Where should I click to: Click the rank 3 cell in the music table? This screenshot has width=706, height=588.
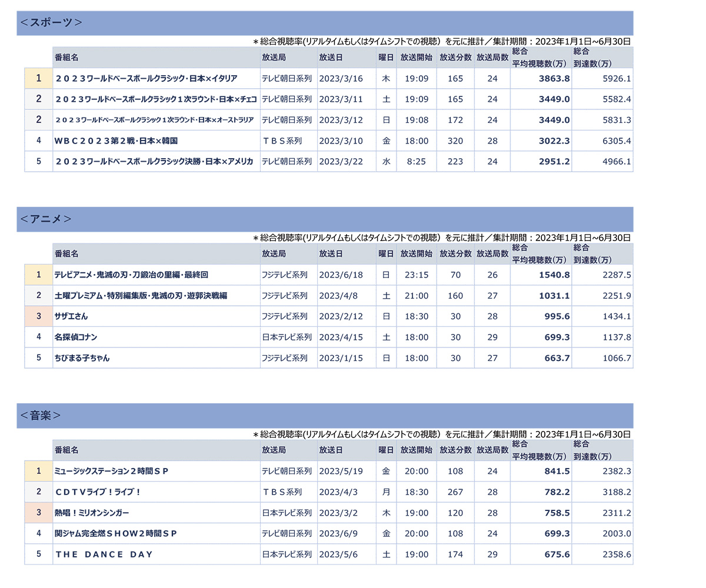click(x=39, y=513)
